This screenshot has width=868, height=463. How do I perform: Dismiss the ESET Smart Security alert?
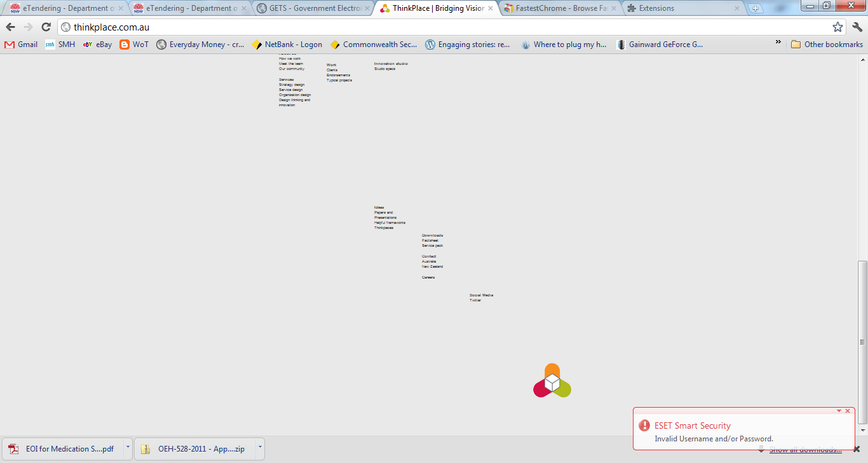[x=848, y=411]
